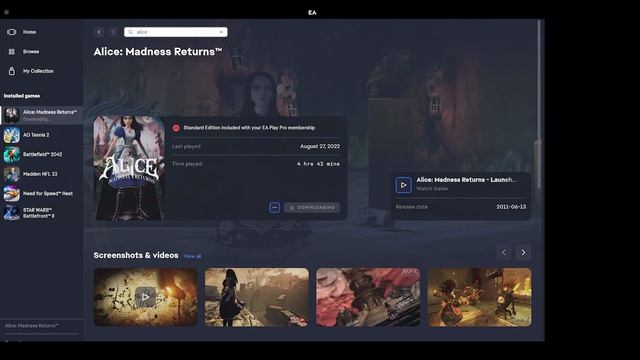Viewport: 640px width, 360px height.
Task: Open the red rose combat screenshot
Action: (368, 297)
